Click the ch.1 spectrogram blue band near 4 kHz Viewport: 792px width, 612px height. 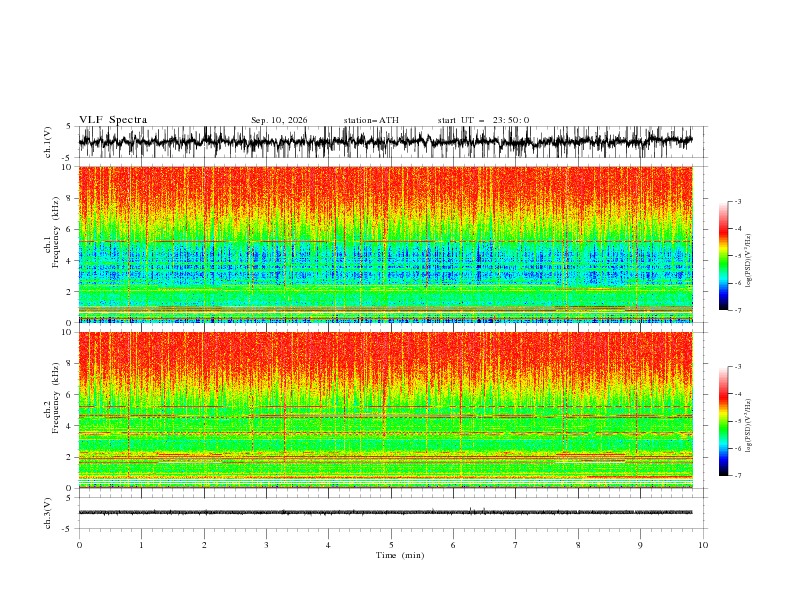385,260
